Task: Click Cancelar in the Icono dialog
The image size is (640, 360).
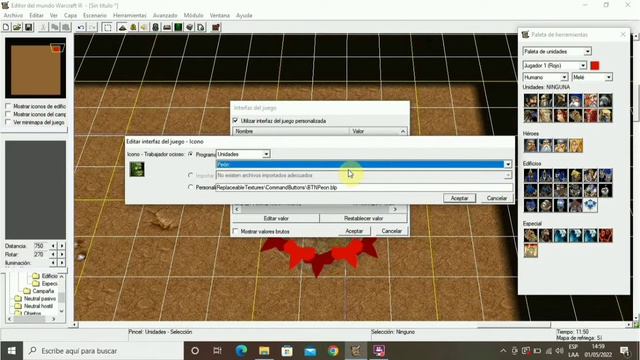Action: [x=496, y=198]
